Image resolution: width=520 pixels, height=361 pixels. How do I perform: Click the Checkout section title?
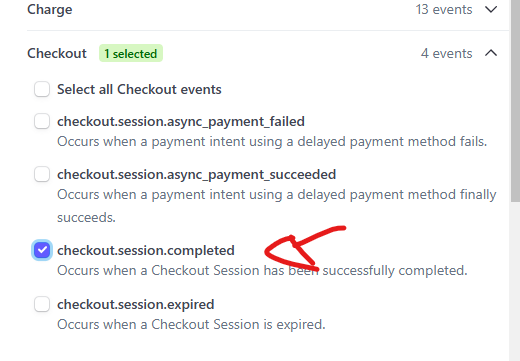click(x=57, y=53)
